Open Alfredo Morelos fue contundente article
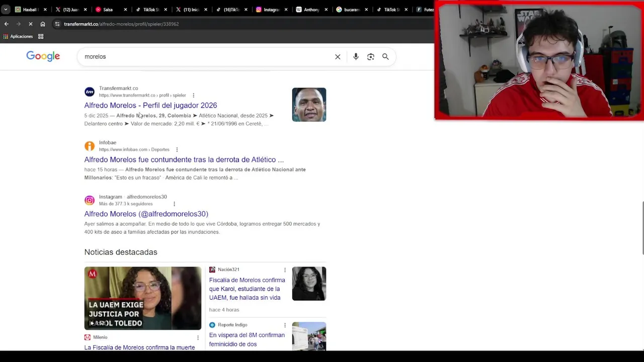644x362 pixels. tap(184, 159)
